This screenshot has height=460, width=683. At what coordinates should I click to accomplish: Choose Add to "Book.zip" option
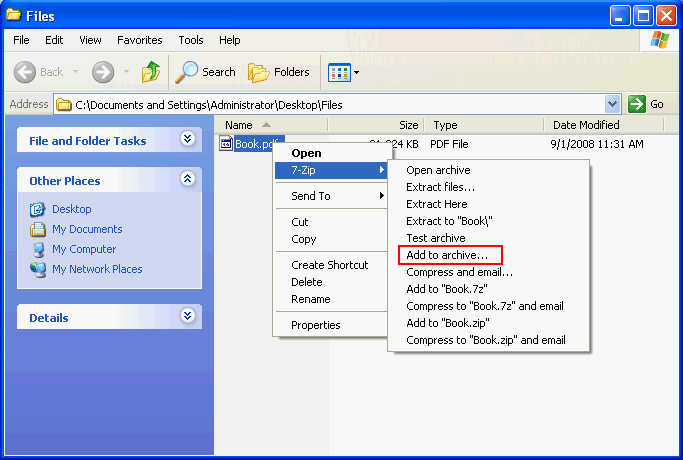pos(488,323)
